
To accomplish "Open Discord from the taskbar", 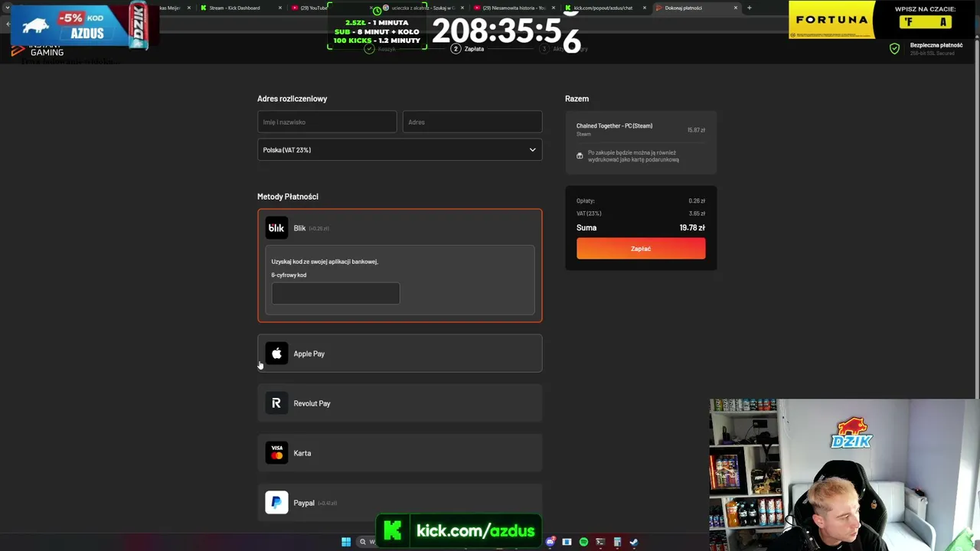I will pyautogui.click(x=550, y=542).
